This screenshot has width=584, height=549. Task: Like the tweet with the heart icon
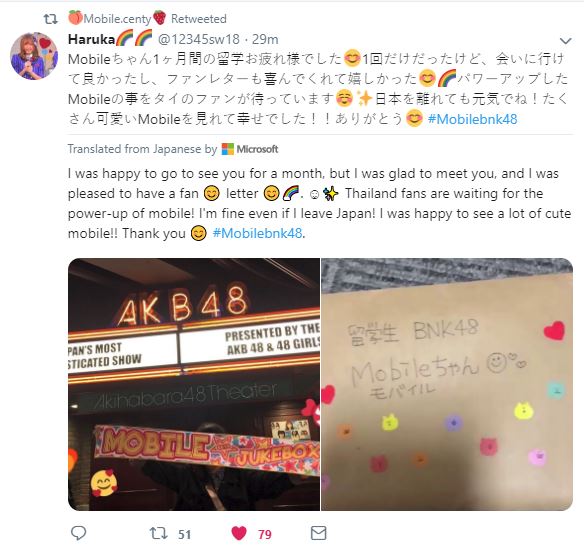click(x=239, y=533)
